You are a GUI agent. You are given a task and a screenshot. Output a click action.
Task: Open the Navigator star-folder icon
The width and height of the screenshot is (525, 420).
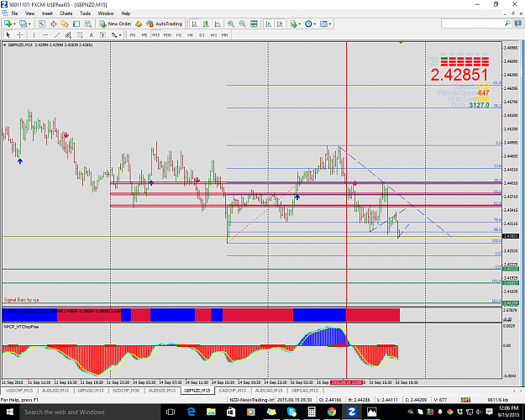65,24
